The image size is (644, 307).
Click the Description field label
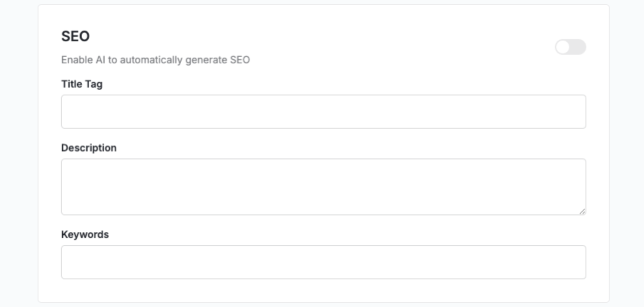pos(89,148)
